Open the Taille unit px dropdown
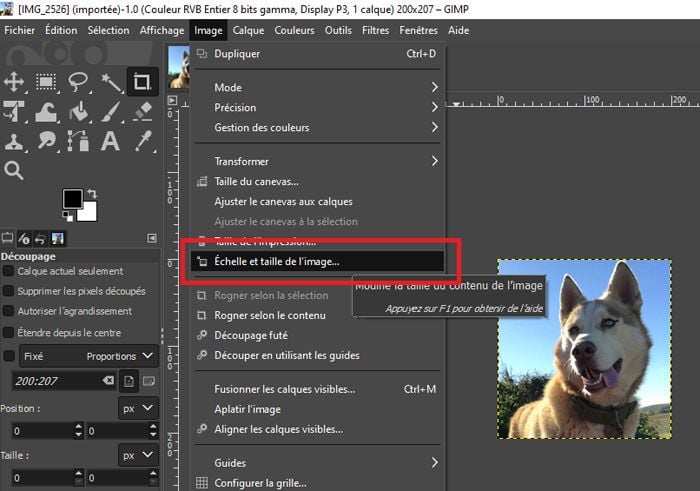 (138, 455)
